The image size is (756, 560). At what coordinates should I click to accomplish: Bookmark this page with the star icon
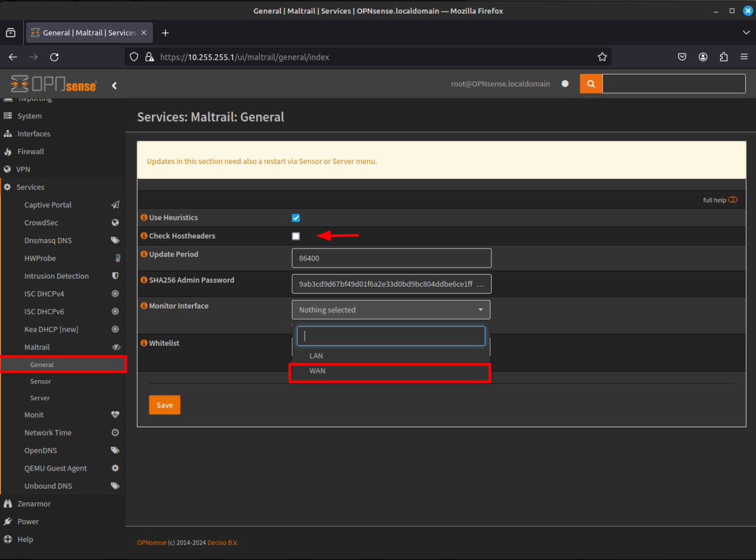[x=602, y=57]
